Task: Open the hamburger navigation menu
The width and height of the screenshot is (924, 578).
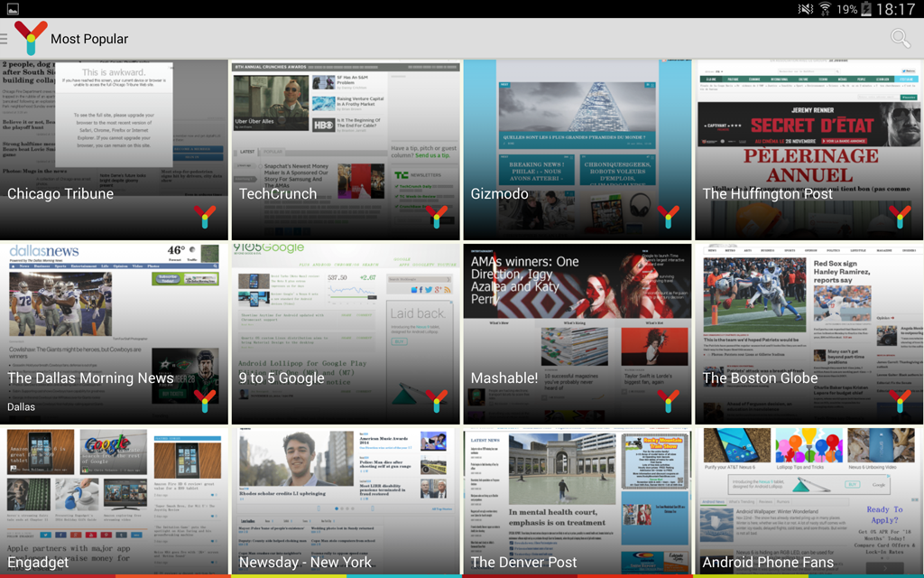Action: [4, 39]
